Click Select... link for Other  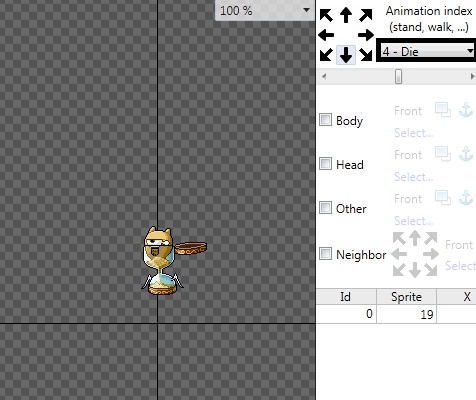[x=414, y=221]
